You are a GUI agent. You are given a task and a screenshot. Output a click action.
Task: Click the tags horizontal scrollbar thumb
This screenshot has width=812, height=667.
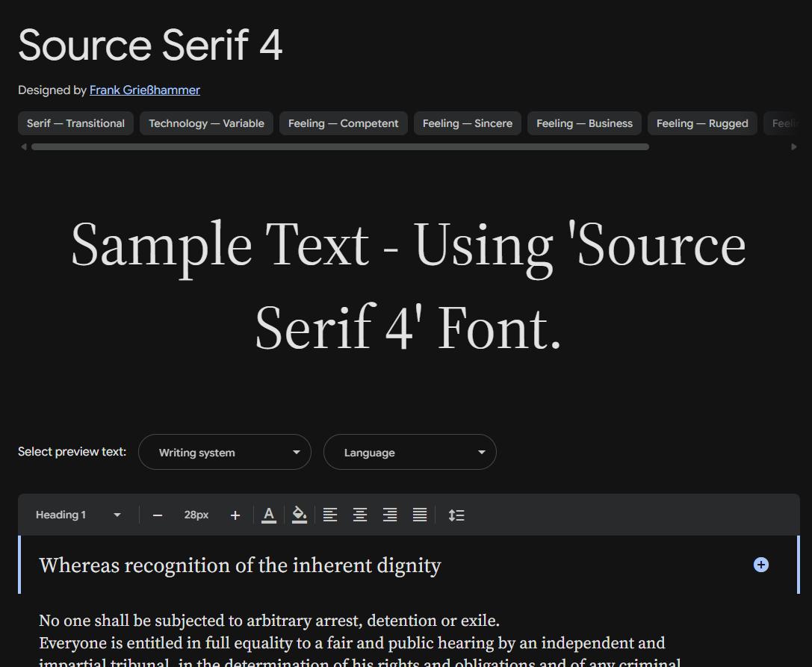point(340,147)
